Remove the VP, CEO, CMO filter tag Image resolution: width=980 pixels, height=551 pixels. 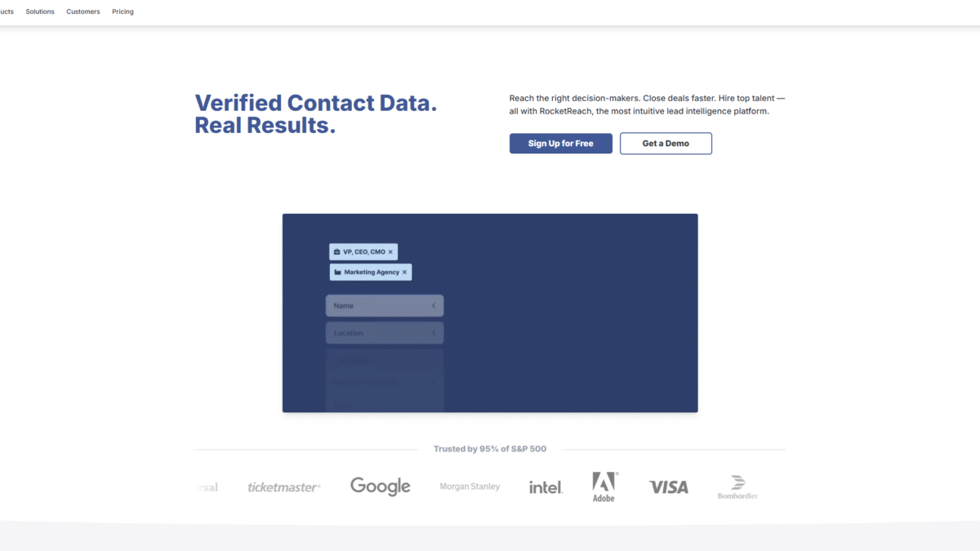point(390,252)
